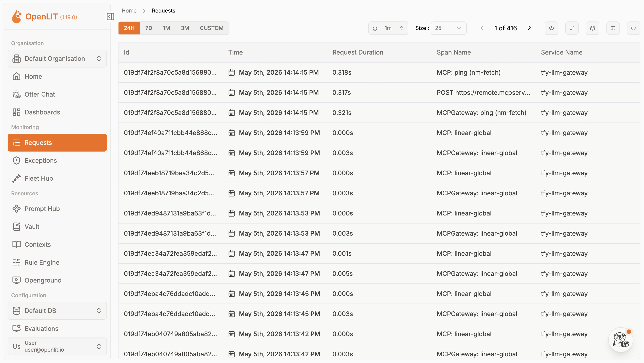Collapse the sidebar panel icon

click(x=110, y=17)
